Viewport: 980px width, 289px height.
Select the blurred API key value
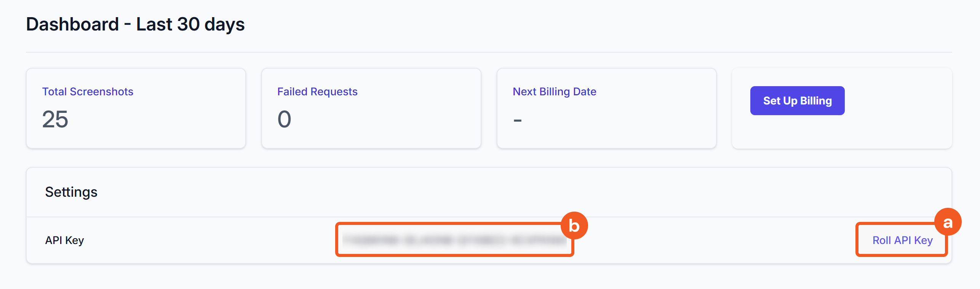point(454,240)
